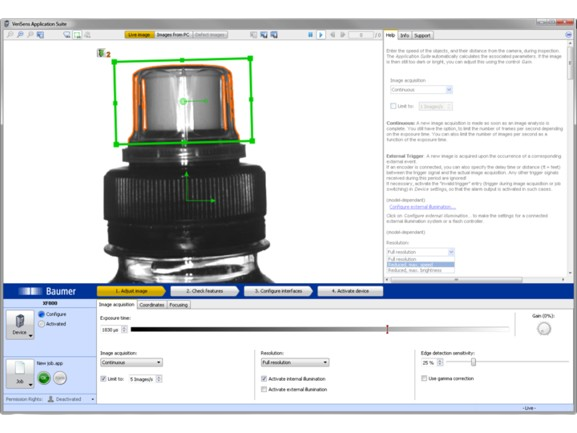Select the Images from PC button

[x=173, y=35]
